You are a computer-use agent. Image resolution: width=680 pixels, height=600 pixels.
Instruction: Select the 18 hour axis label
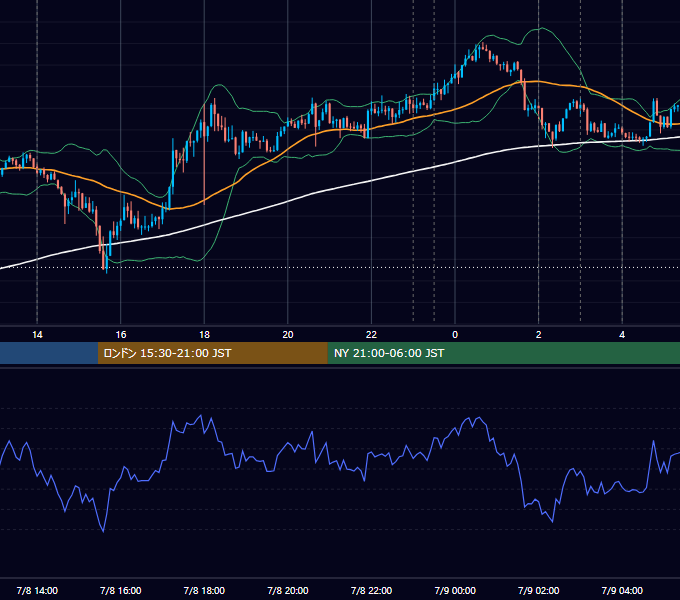(204, 335)
